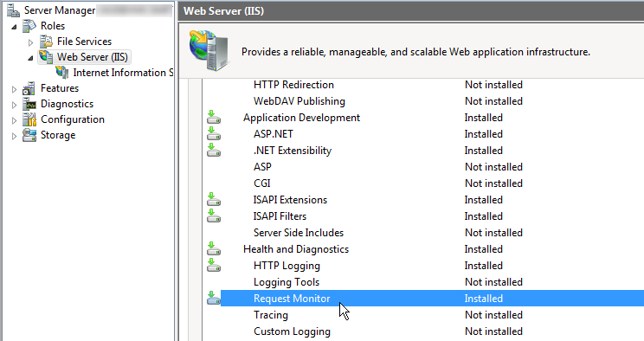Click the Features node icon
The width and height of the screenshot is (644, 341).
pyautogui.click(x=29, y=88)
